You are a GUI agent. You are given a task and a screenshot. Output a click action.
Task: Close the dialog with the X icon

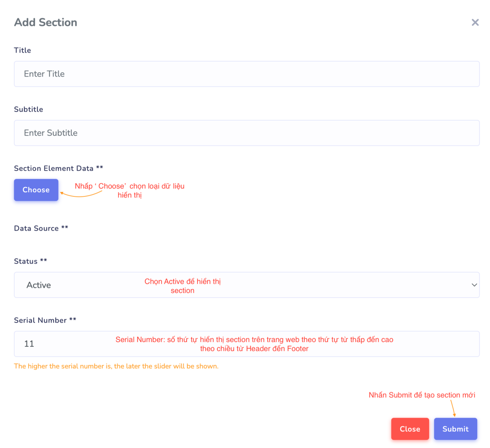click(475, 23)
